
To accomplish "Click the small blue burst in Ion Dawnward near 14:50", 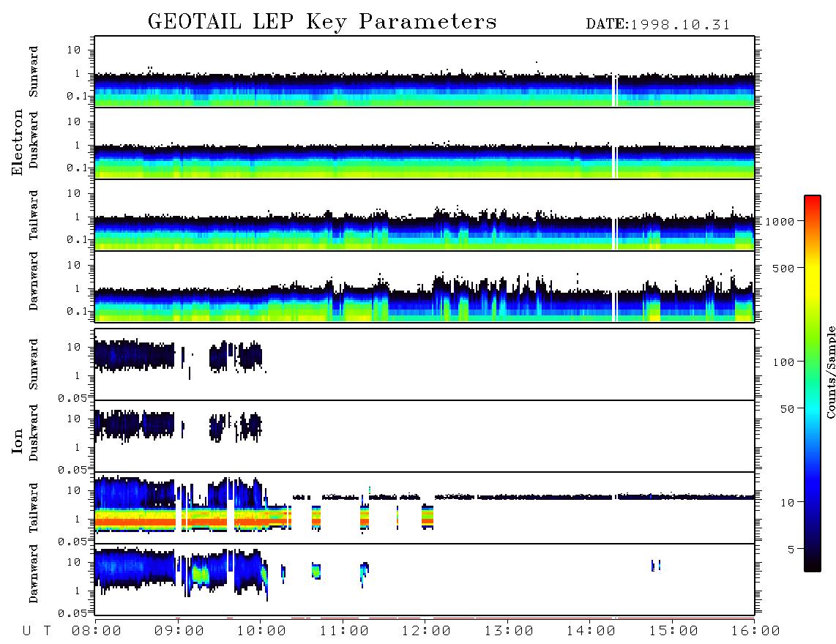I will tap(656, 565).
